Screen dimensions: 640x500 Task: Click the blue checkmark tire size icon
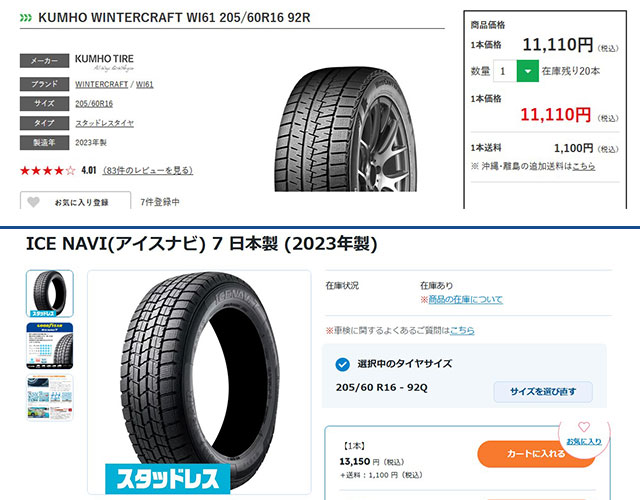[x=342, y=364]
